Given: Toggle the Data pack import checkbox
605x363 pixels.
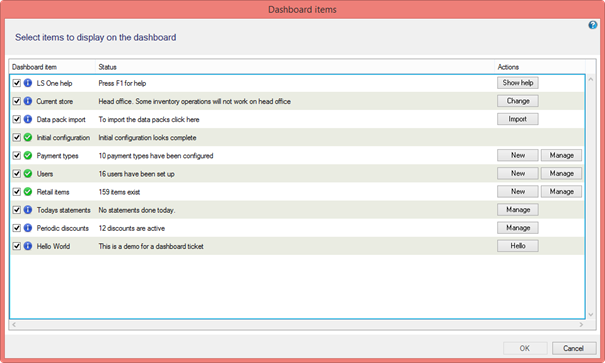Looking at the screenshot, I should click(17, 119).
